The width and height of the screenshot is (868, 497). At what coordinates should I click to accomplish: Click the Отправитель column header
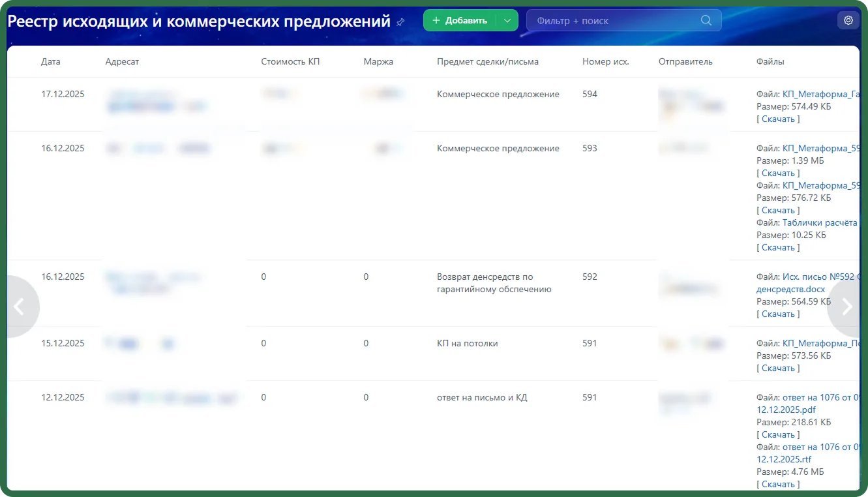(x=685, y=62)
